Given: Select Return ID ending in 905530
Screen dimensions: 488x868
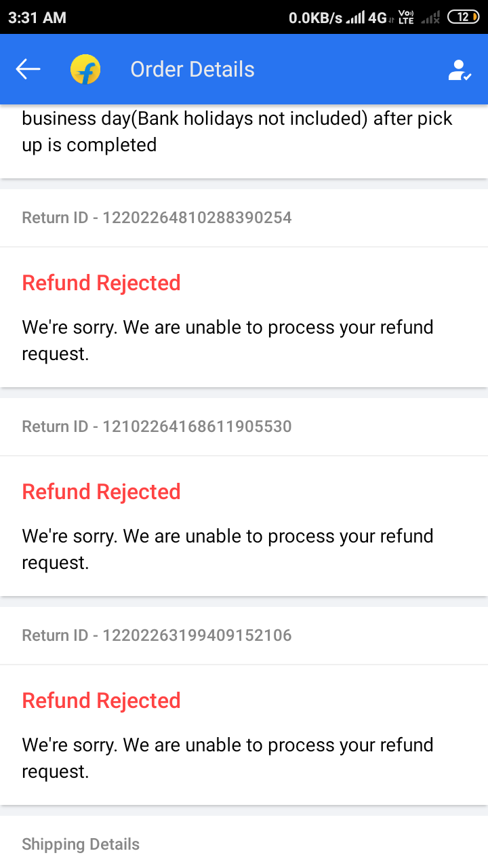Looking at the screenshot, I should pyautogui.click(x=157, y=427).
